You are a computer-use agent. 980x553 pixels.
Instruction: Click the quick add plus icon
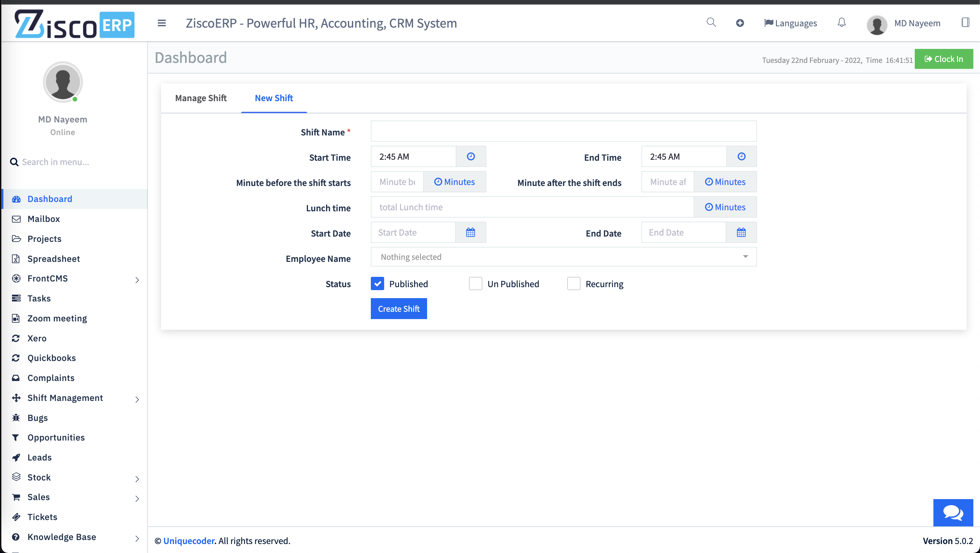[x=740, y=23]
